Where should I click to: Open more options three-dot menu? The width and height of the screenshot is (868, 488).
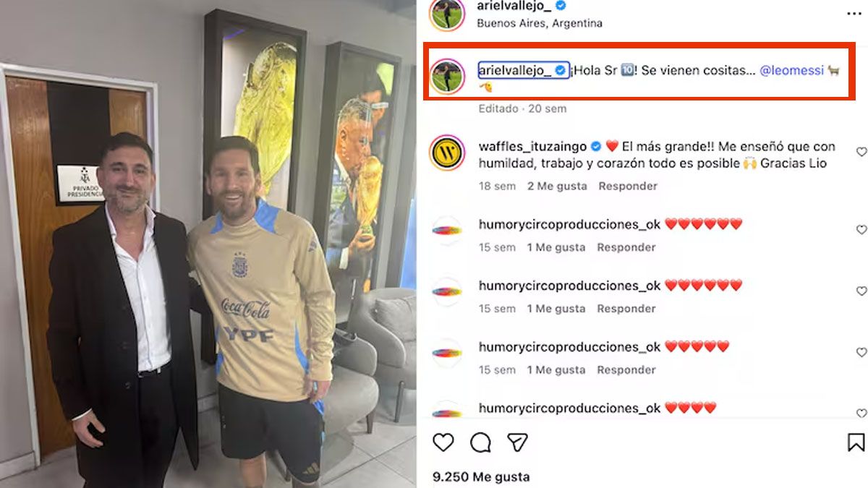pyautogui.click(x=856, y=13)
